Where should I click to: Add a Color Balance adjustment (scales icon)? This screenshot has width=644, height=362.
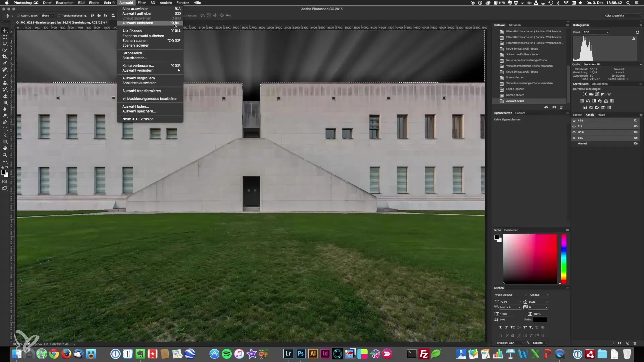click(x=588, y=101)
